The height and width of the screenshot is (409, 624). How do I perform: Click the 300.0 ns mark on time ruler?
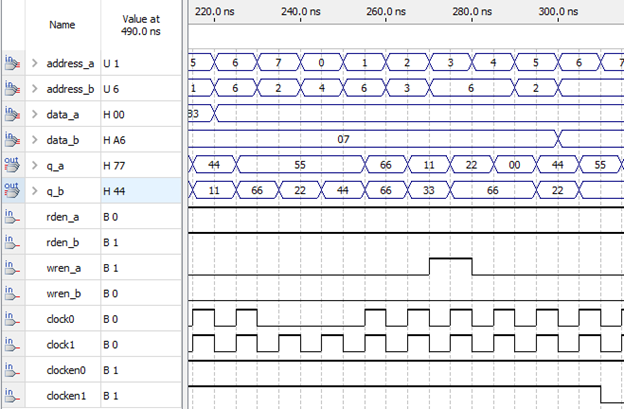[x=552, y=12]
